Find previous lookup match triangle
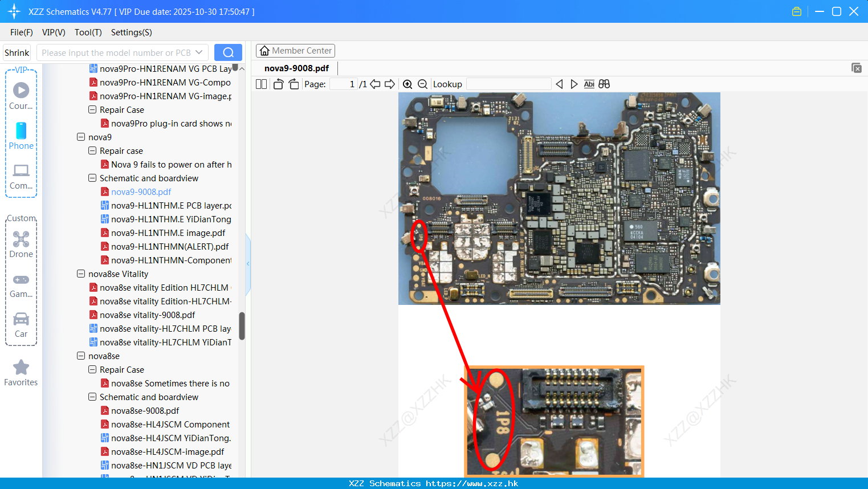This screenshot has height=489, width=868. (559, 84)
